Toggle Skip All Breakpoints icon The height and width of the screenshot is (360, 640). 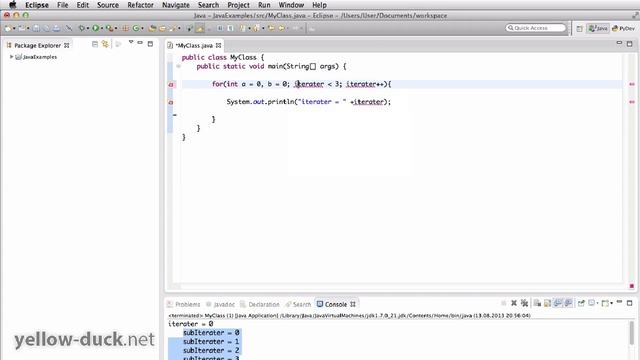69,29
